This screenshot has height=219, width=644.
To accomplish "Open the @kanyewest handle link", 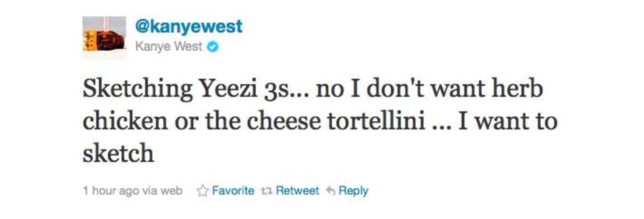I will point(189,26).
